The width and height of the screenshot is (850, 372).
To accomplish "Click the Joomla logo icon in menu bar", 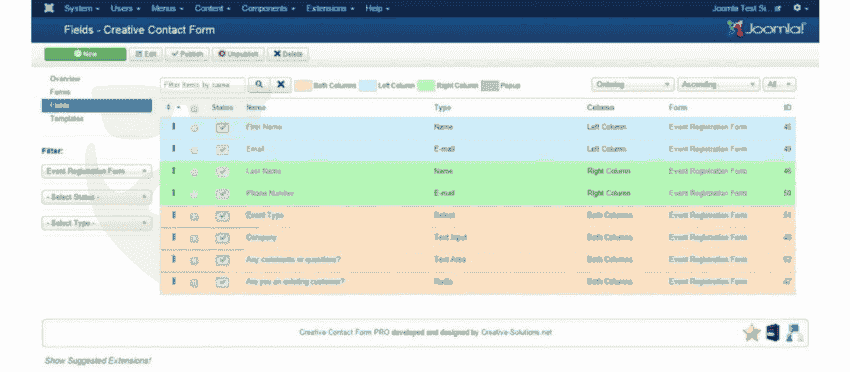I will pyautogui.click(x=49, y=8).
